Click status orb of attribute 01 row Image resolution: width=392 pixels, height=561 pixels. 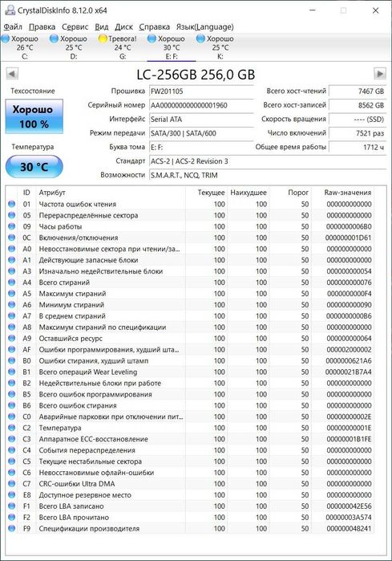point(12,204)
